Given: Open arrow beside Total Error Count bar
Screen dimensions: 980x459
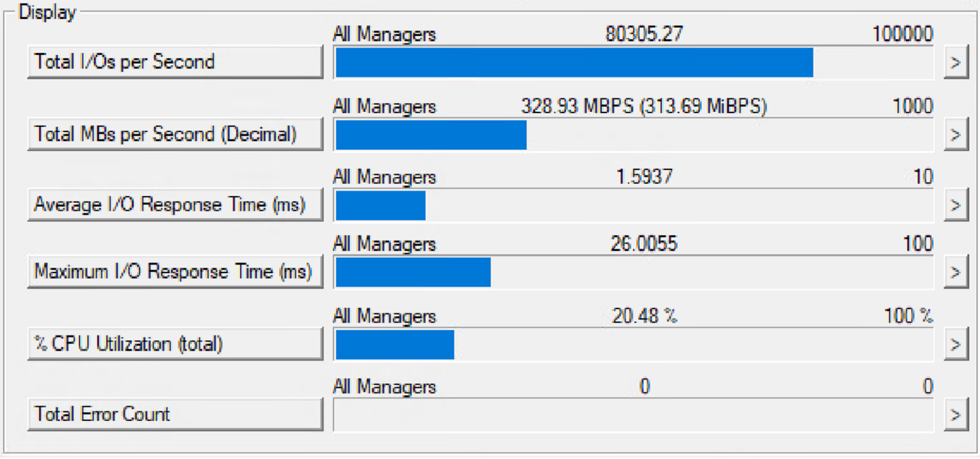Looking at the screenshot, I should (956, 415).
